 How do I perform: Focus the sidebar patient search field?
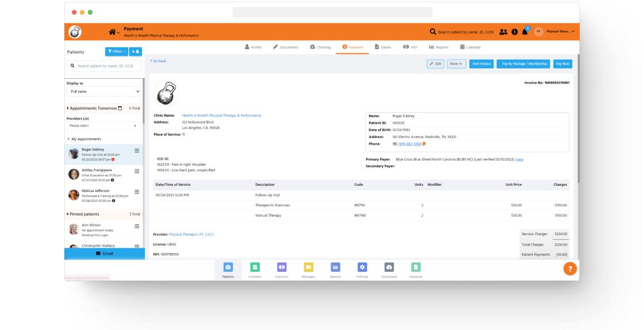click(104, 66)
